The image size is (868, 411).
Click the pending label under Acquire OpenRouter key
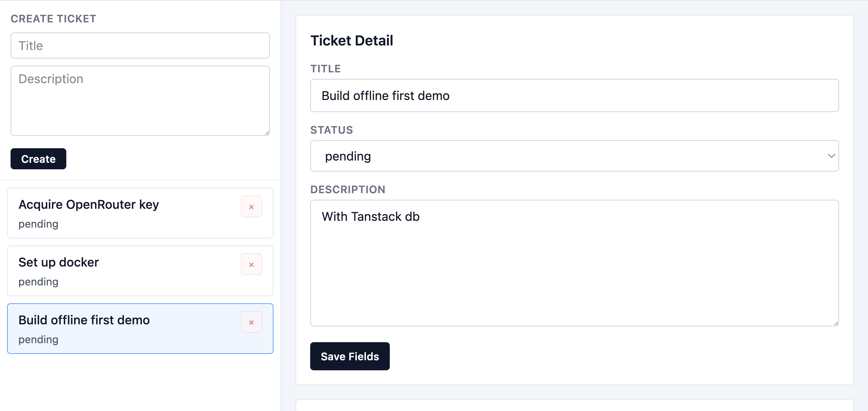click(38, 224)
